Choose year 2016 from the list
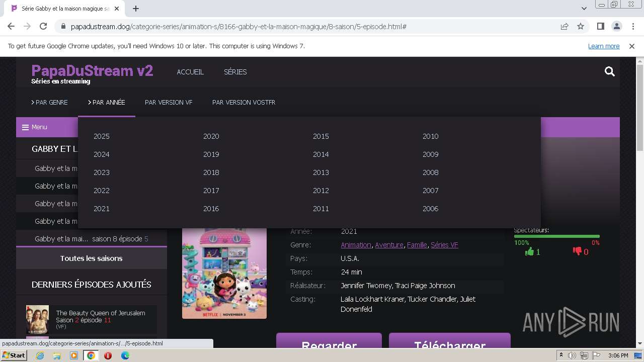Image resolution: width=644 pixels, height=362 pixels. (211, 209)
